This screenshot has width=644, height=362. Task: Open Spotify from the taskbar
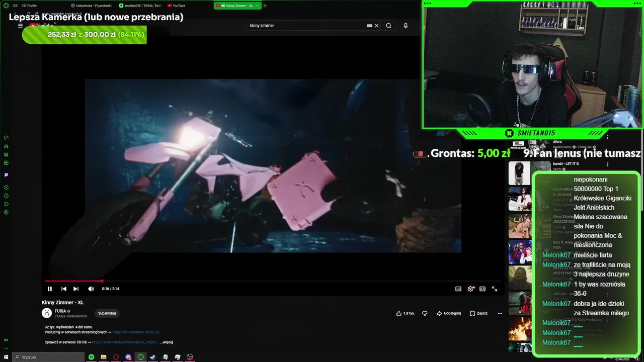[x=91, y=357]
